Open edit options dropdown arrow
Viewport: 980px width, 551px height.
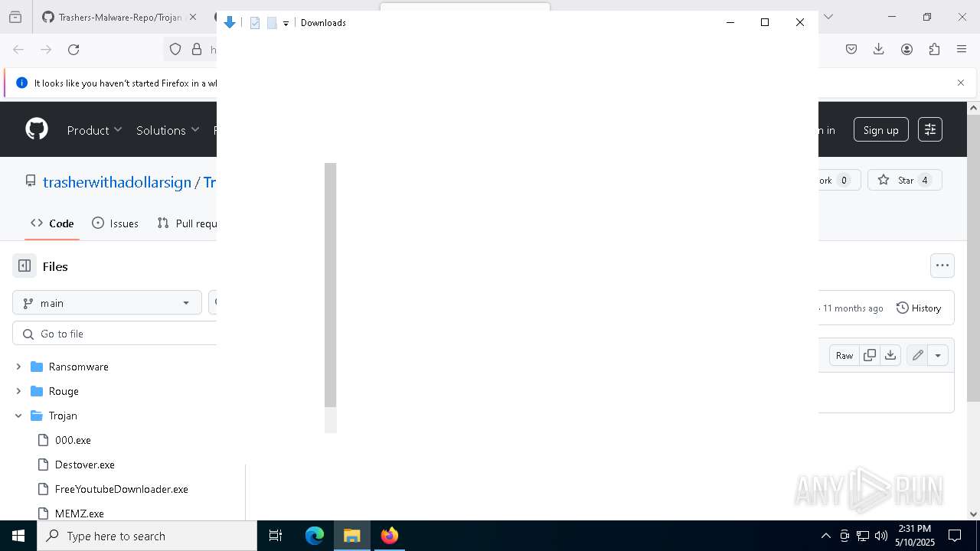click(x=938, y=355)
